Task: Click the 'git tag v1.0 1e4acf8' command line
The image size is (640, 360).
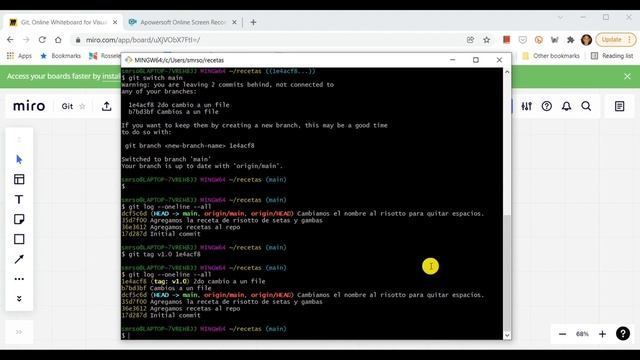Action: coord(161,254)
